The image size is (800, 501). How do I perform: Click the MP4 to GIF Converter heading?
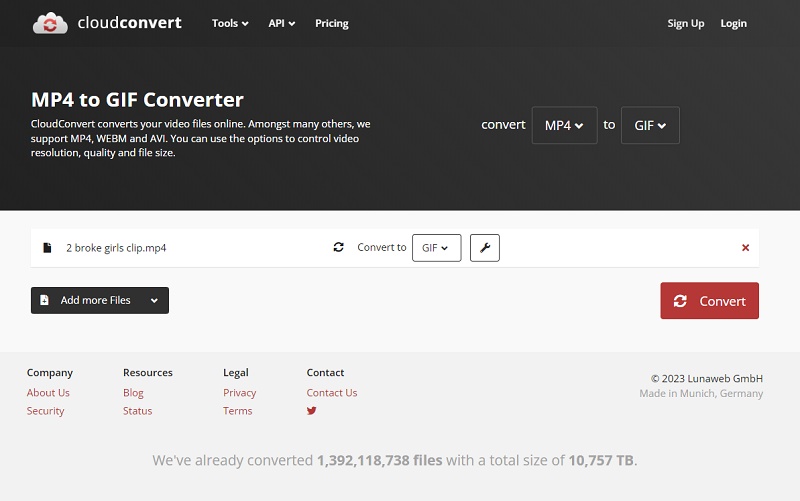pos(137,99)
